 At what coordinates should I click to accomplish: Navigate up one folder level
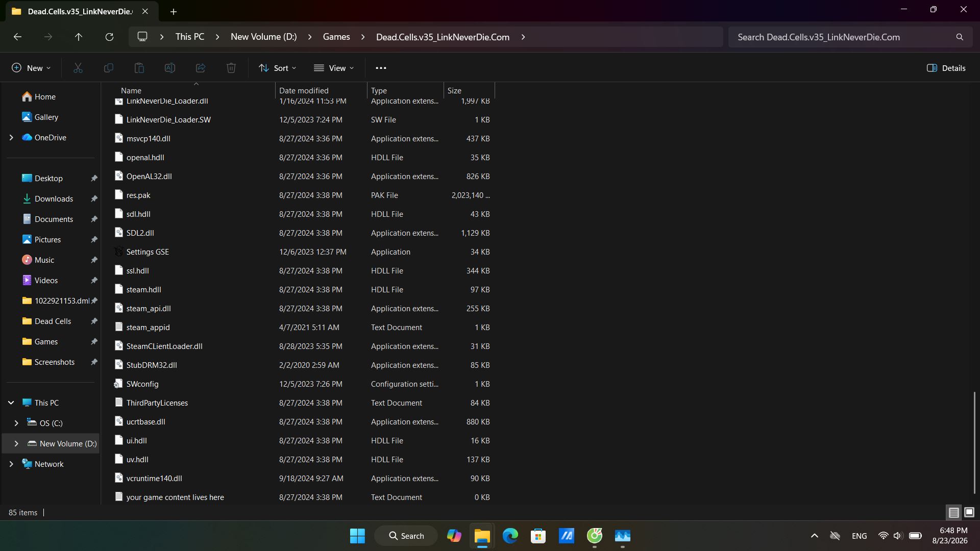(79, 37)
